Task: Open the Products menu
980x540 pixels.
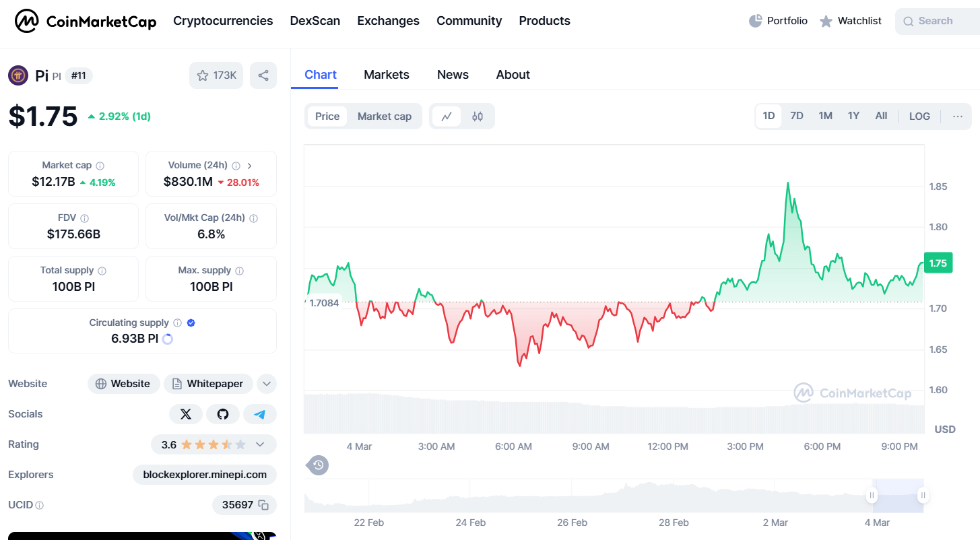Action: (x=545, y=21)
